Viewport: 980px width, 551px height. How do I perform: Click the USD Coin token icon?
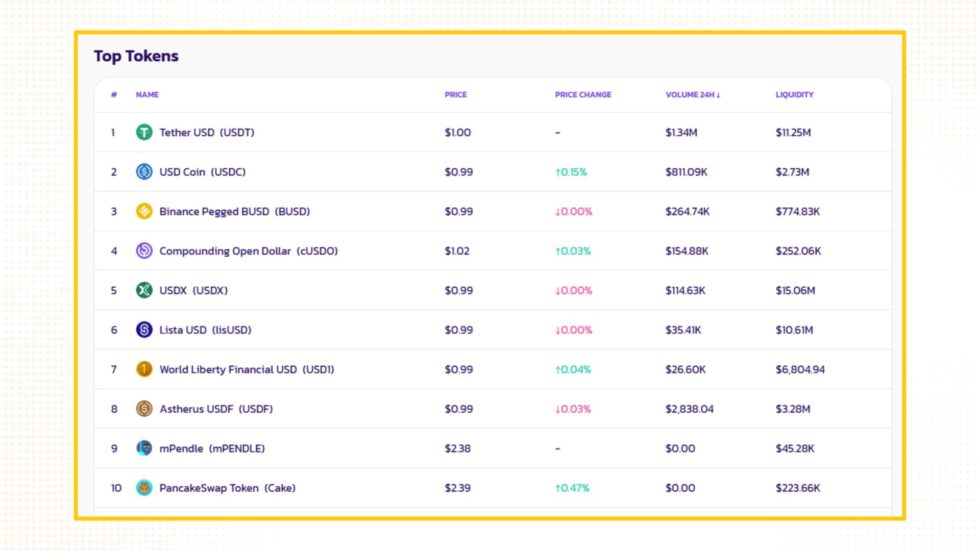click(x=144, y=172)
